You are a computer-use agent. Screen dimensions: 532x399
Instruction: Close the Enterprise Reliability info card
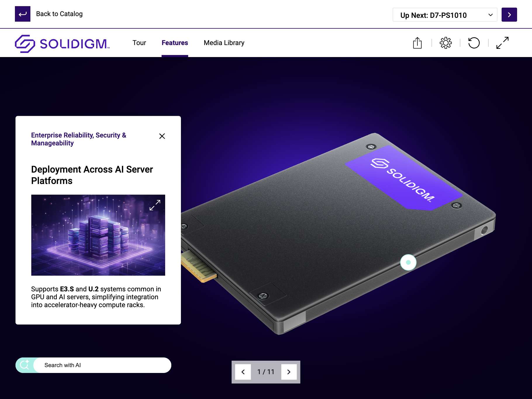click(162, 136)
